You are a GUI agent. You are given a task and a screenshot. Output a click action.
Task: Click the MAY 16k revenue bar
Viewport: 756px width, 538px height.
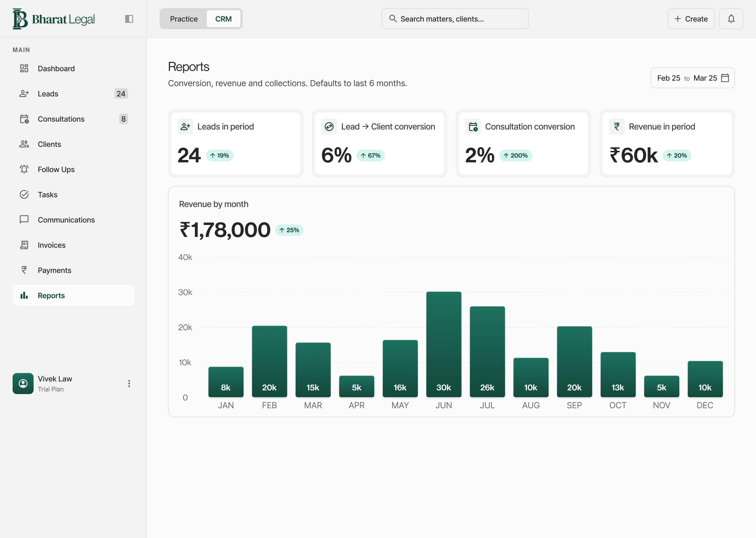pyautogui.click(x=400, y=368)
